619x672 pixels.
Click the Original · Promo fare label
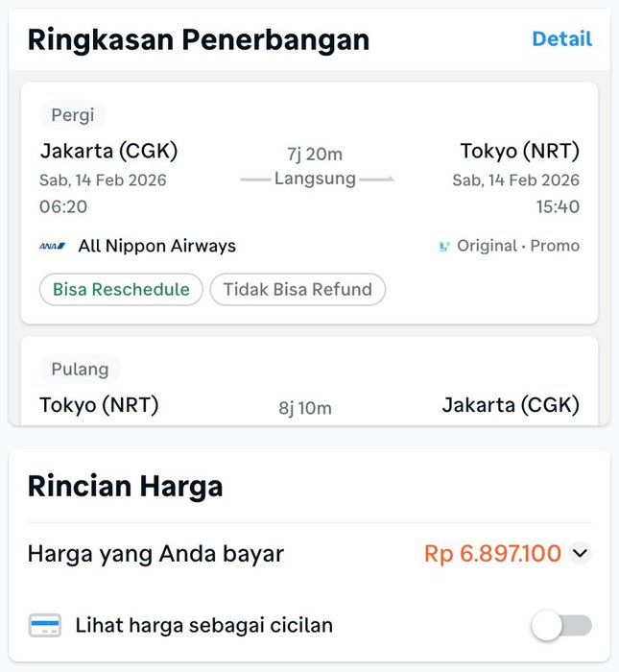518,246
